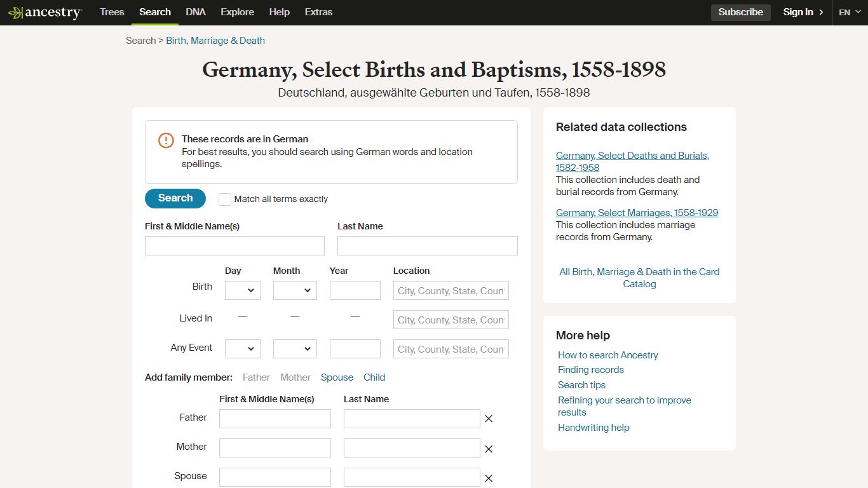Click the Search breadcrumb text
Viewport: 868px width, 488px height.
click(140, 41)
